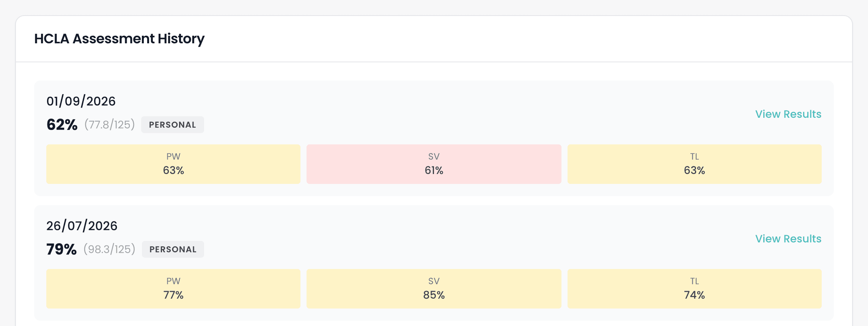
Task: Click the 62% overall score
Action: (62, 125)
